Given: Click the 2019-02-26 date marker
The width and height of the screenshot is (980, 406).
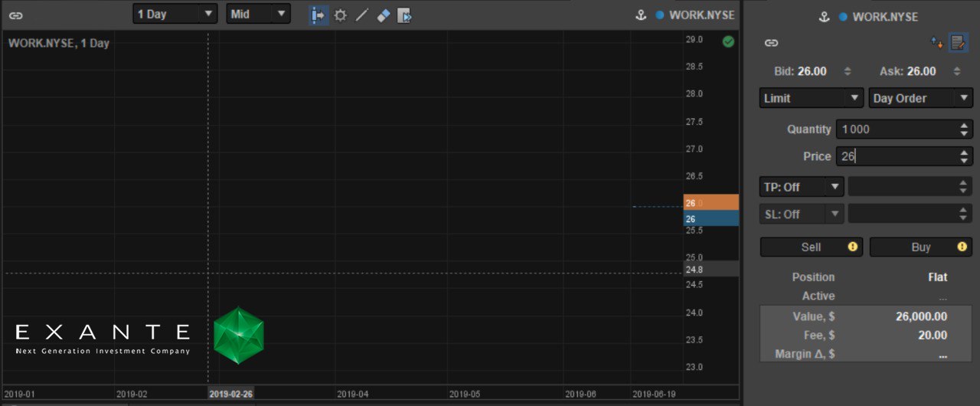Looking at the screenshot, I should pos(231,394).
